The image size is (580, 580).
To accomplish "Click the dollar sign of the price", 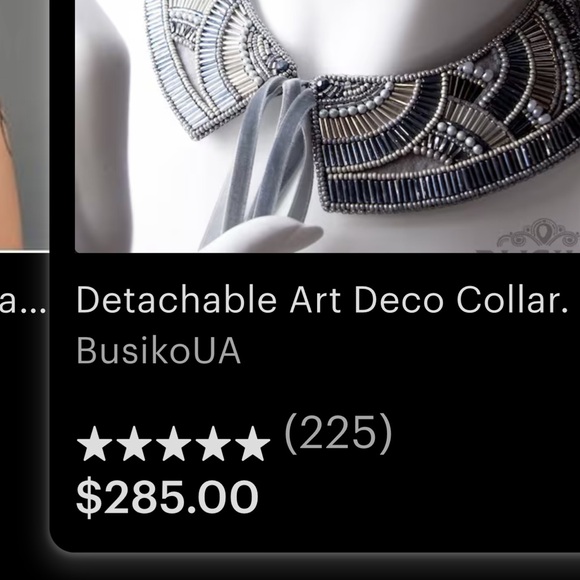I will pyautogui.click(x=89, y=498).
